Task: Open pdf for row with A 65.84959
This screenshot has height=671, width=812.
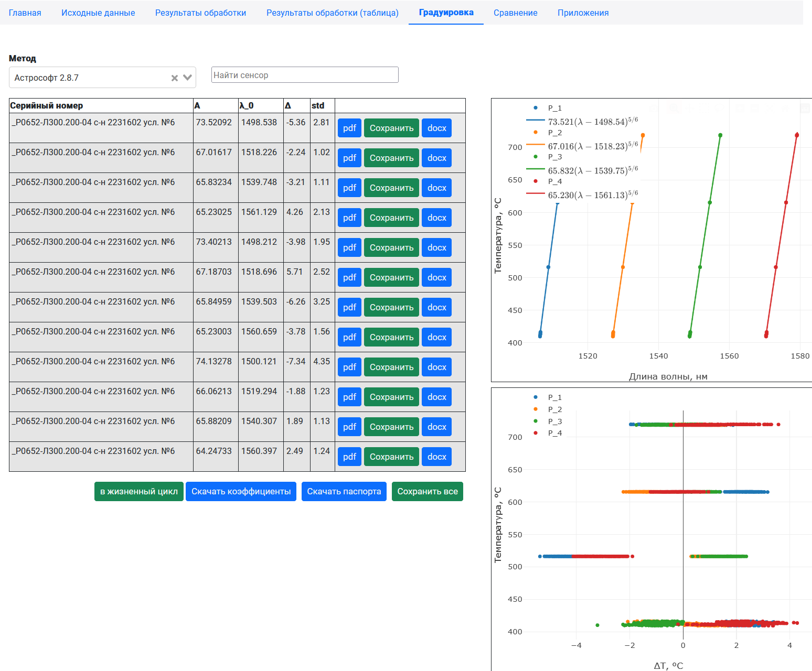Action: click(350, 307)
